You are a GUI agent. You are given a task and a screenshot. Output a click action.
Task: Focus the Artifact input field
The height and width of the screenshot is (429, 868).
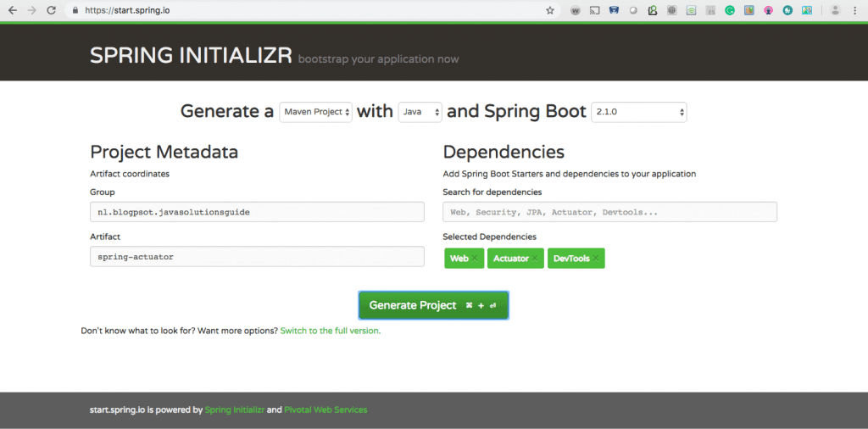[x=258, y=257]
